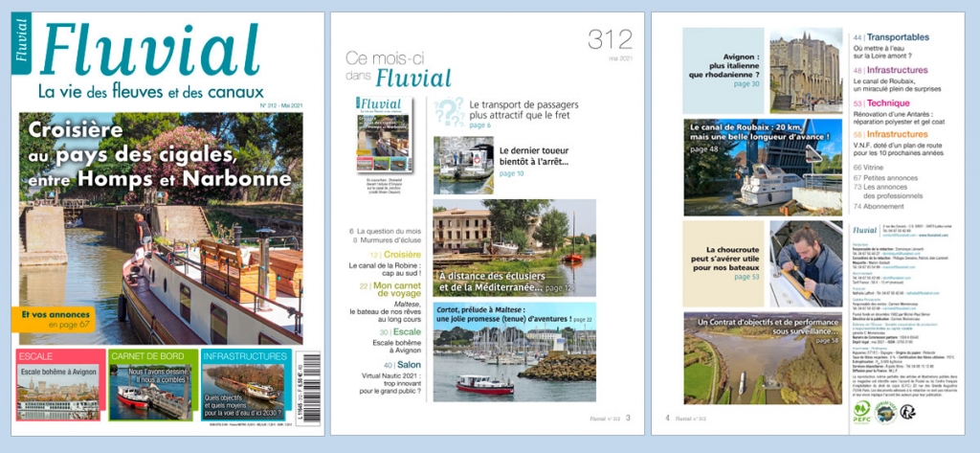980x453 pixels.
Task: Click 'V.N.F. doté d'un plan de route' entry
Action: tap(898, 149)
